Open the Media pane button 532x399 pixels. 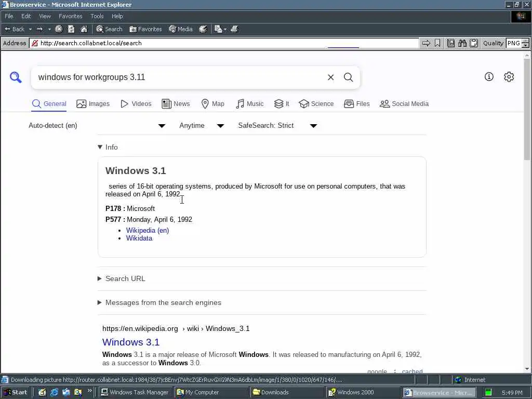click(181, 29)
